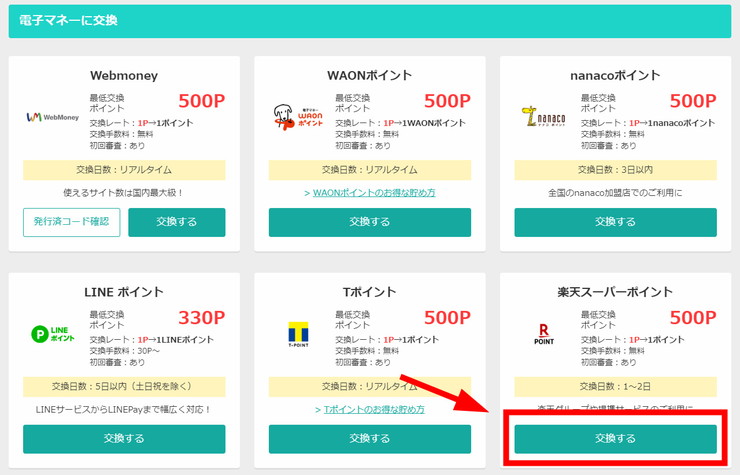This screenshot has width=740, height=475.
Task: Click the 全国のnanaco加盟店でのご利用に text
Action: point(615,193)
